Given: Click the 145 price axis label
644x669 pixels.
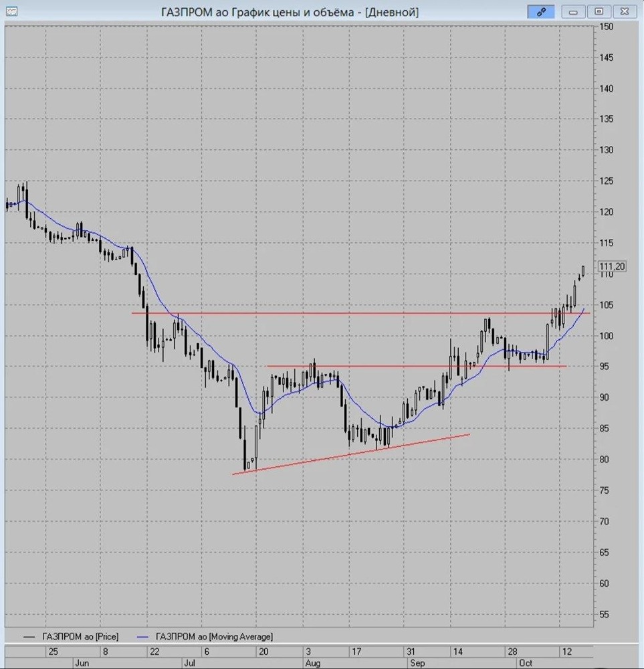Looking at the screenshot, I should [x=606, y=58].
